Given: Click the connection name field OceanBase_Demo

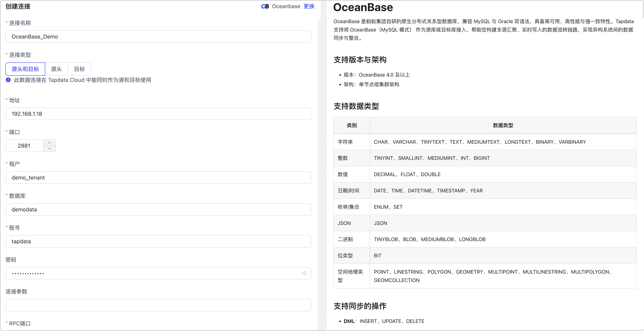Looking at the screenshot, I should pos(158,37).
